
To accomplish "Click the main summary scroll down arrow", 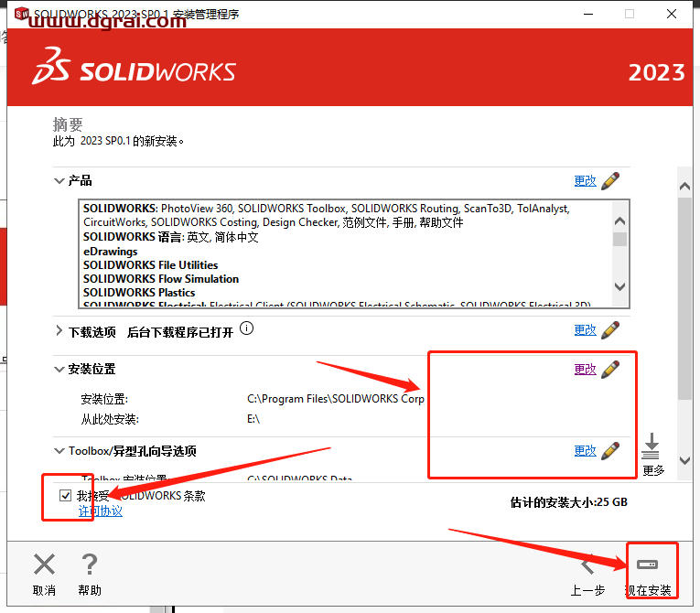I will 684,460.
